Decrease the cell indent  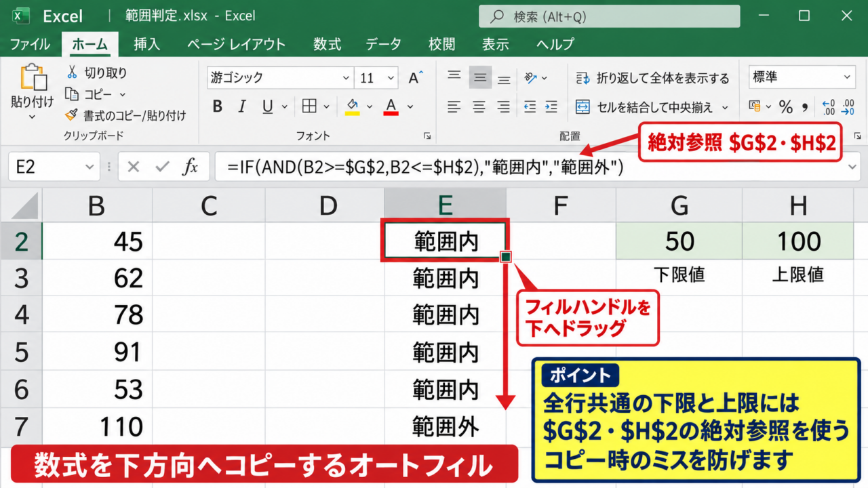pyautogui.click(x=530, y=106)
